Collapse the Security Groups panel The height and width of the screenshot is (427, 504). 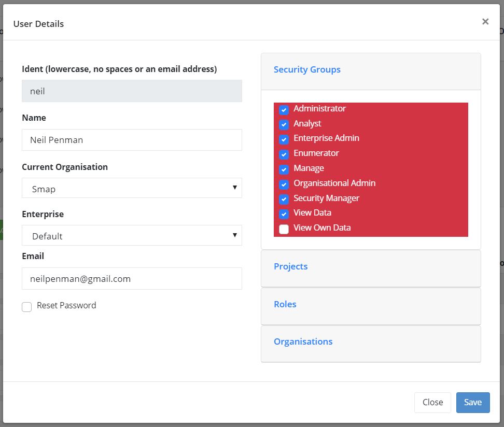pos(307,69)
